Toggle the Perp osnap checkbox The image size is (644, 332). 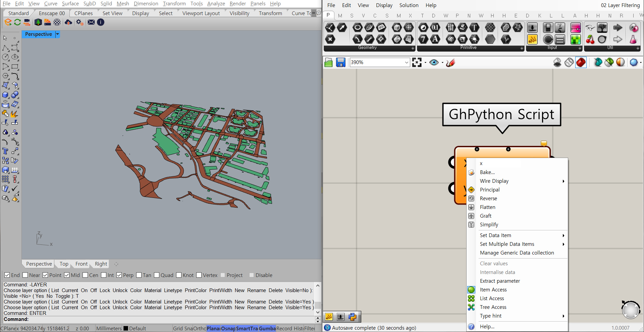click(x=119, y=275)
